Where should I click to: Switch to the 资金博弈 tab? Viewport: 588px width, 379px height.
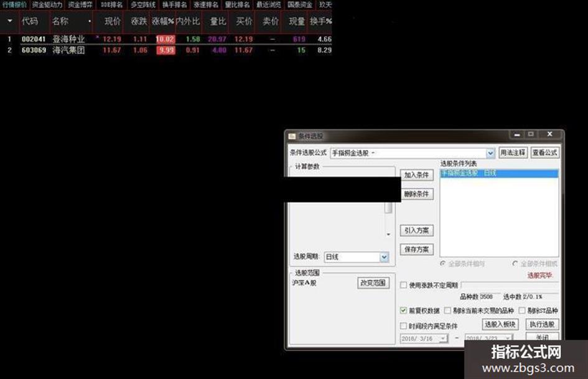pyautogui.click(x=80, y=4)
